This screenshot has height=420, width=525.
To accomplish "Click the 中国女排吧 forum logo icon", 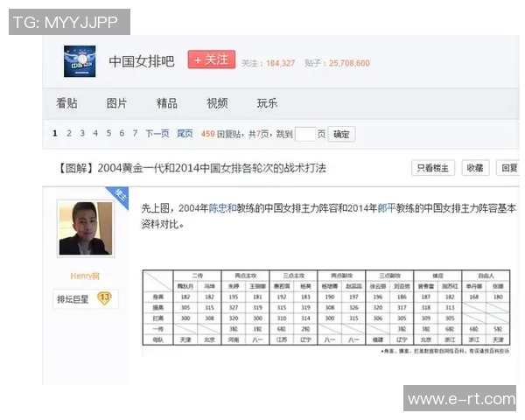I will click(80, 61).
